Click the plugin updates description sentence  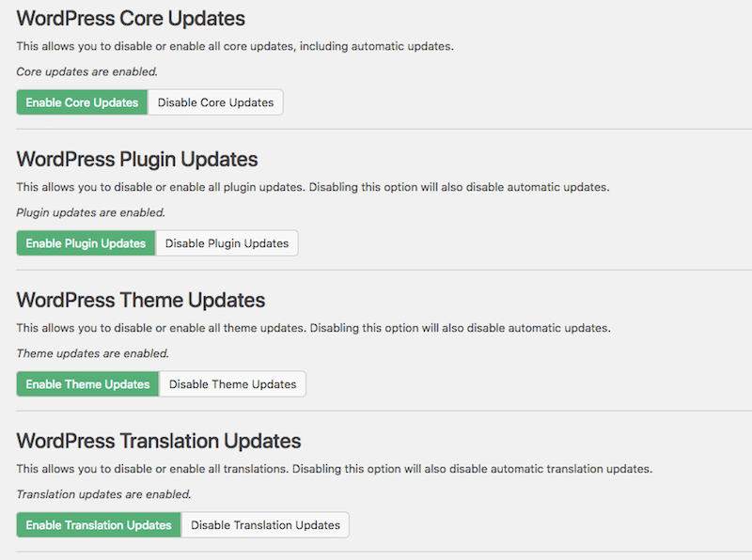[x=313, y=188]
